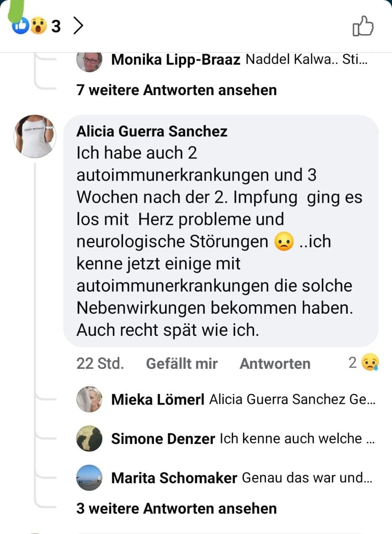This screenshot has height=534, width=392.
Task: Expand 3 weitere Antworten ansehen
Action: click(x=176, y=509)
